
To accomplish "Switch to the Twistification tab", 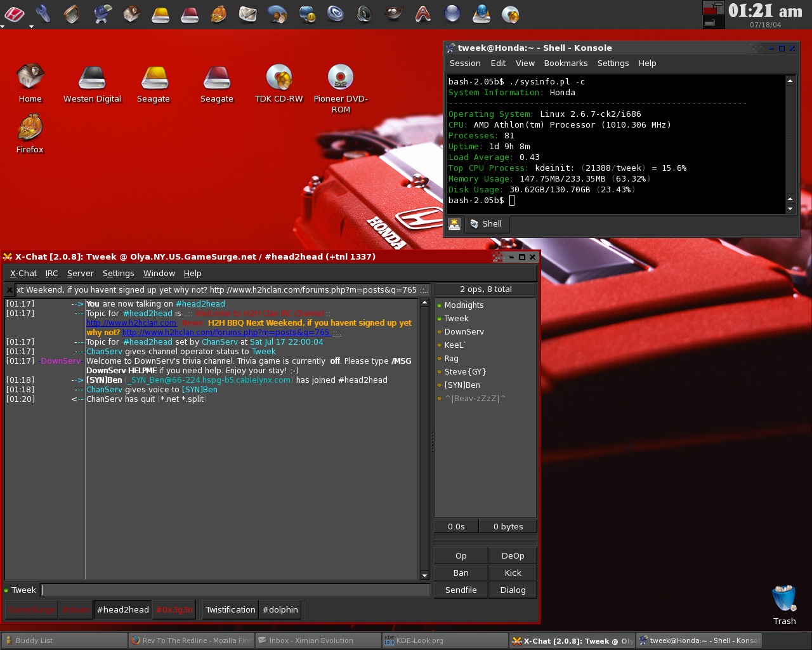I will point(230,610).
